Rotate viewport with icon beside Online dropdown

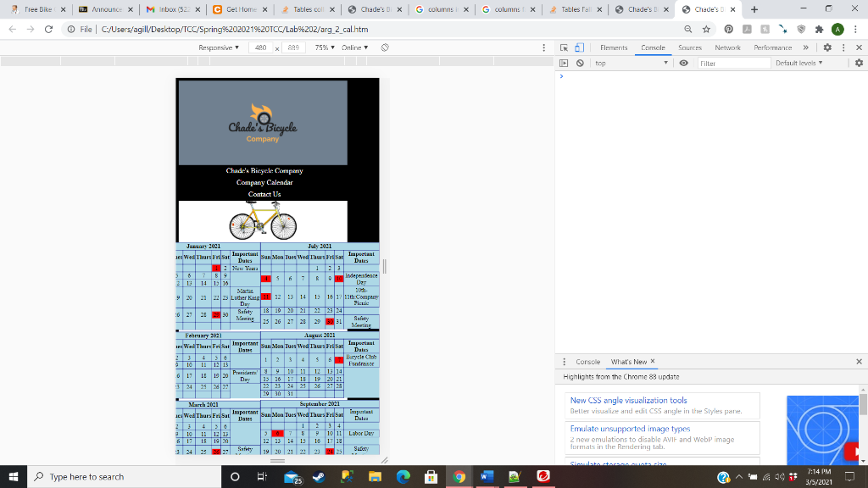(x=384, y=47)
